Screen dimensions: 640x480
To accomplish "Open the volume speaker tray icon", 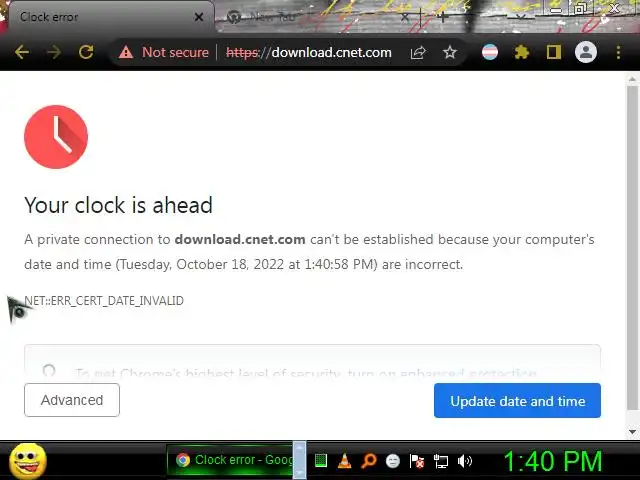I will click(x=465, y=461).
